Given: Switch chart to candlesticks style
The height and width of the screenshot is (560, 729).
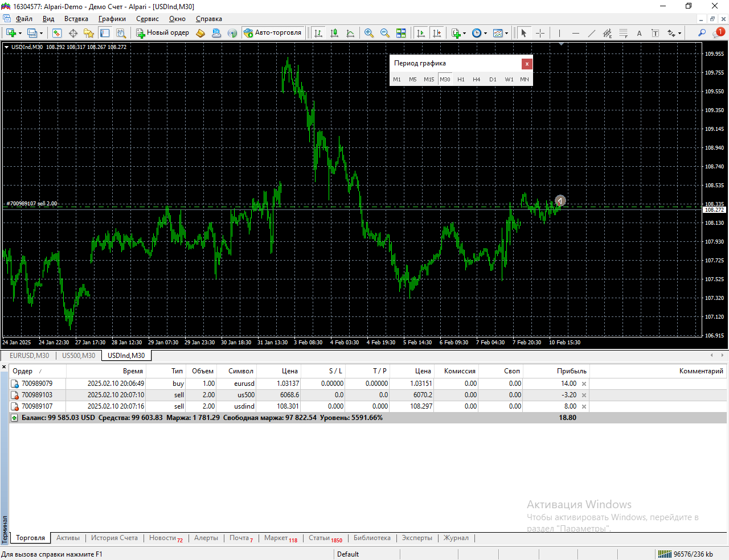Looking at the screenshot, I should (334, 33).
